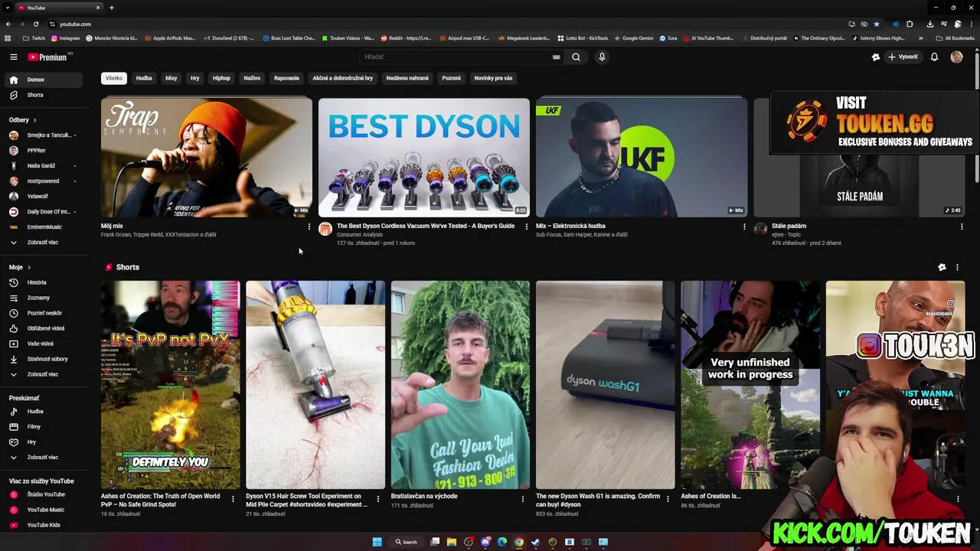Screen dimensions: 980x551
Task: Open options for Mix – Elektronická hudba
Action: (x=743, y=227)
